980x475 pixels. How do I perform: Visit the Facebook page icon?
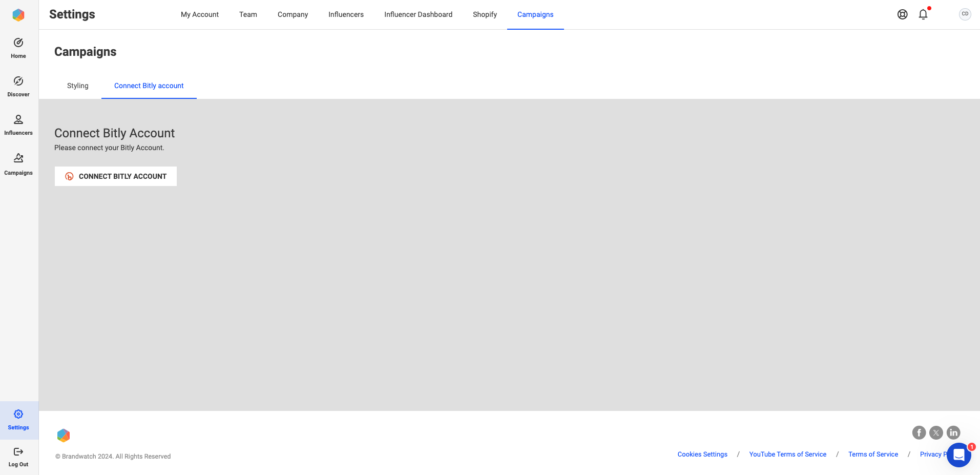click(919, 432)
